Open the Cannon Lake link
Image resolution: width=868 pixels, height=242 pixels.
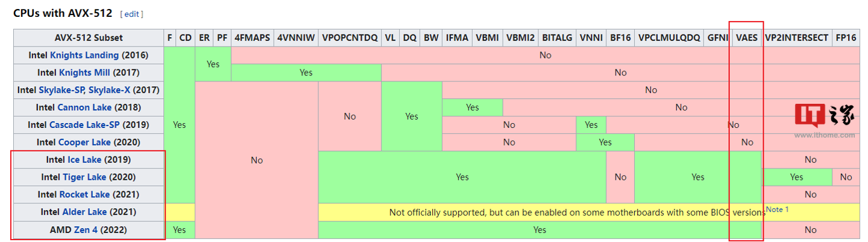click(84, 107)
